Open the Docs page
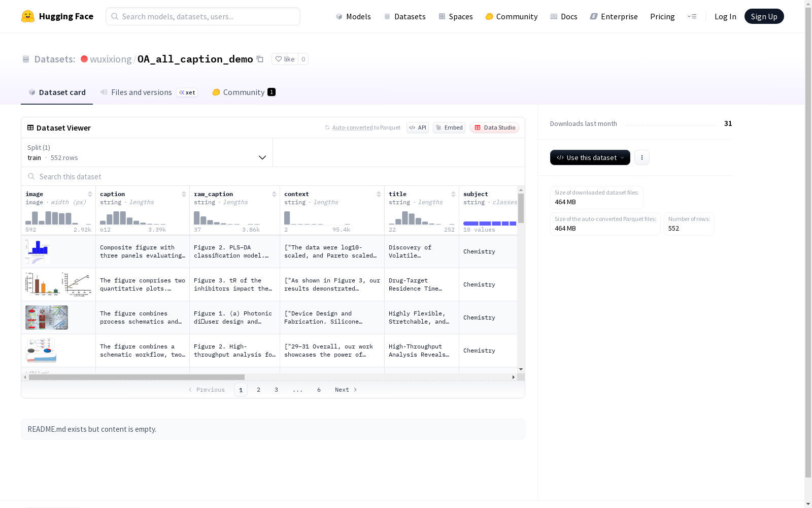Image resolution: width=812 pixels, height=508 pixels. click(x=564, y=16)
